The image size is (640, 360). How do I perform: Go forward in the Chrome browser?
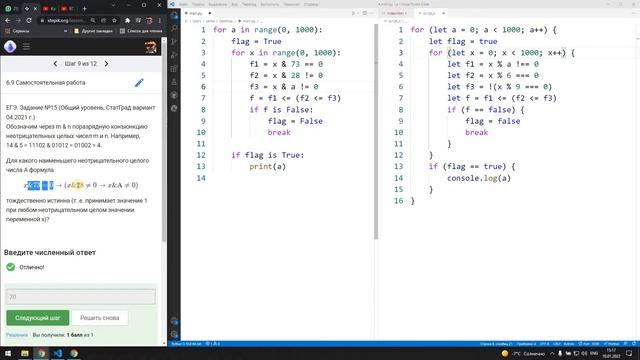(18, 20)
